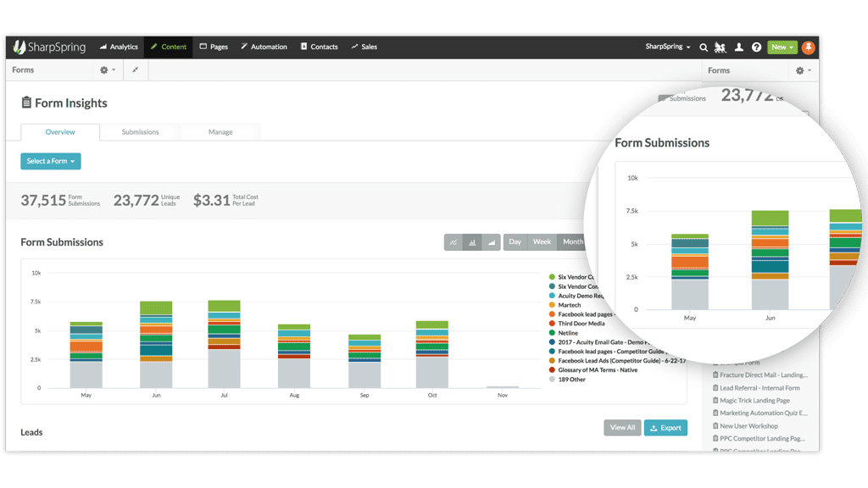Image resolution: width=868 pixels, height=488 pixels.
Task: Click the View All button
Action: (622, 428)
